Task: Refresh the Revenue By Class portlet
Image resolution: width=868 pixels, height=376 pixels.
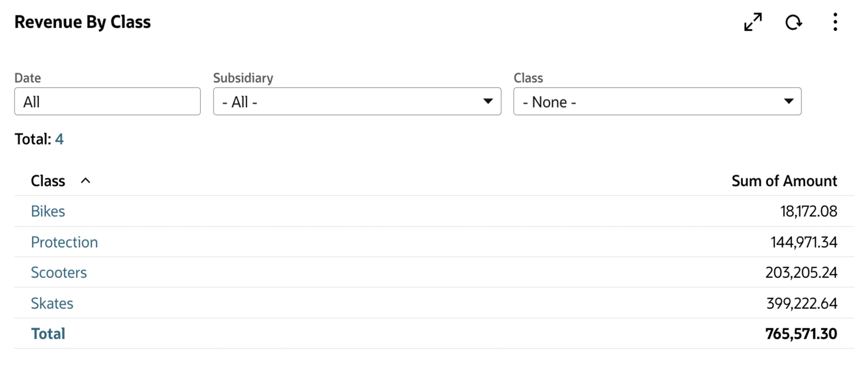Action: pyautogui.click(x=793, y=22)
